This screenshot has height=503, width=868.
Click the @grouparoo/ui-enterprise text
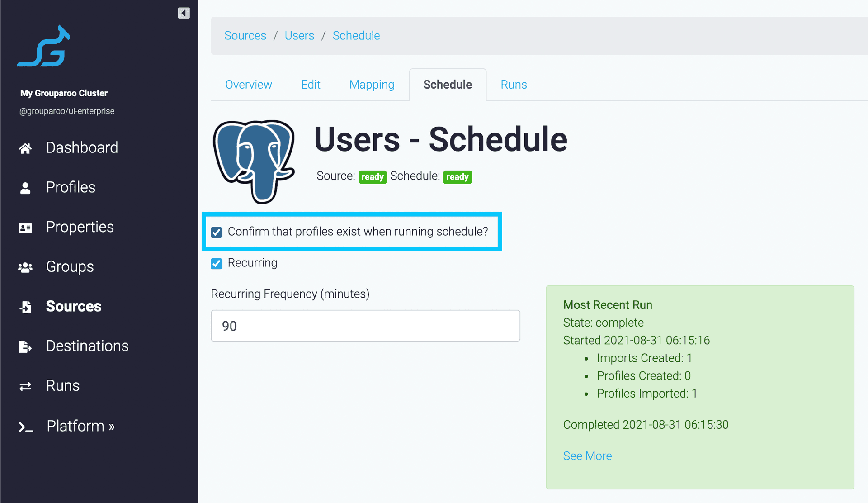pyautogui.click(x=67, y=111)
